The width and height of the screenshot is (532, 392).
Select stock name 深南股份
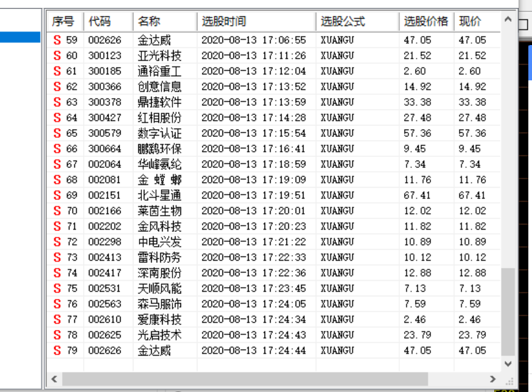click(160, 273)
